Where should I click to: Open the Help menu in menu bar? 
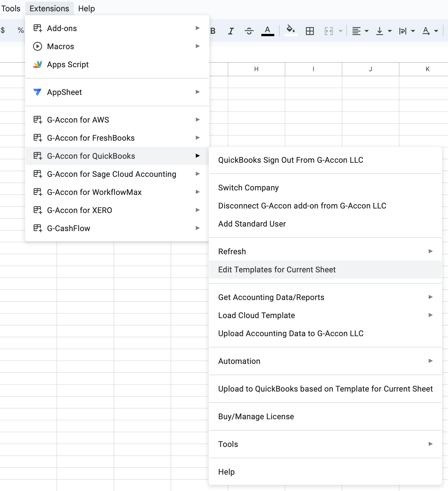(86, 8)
